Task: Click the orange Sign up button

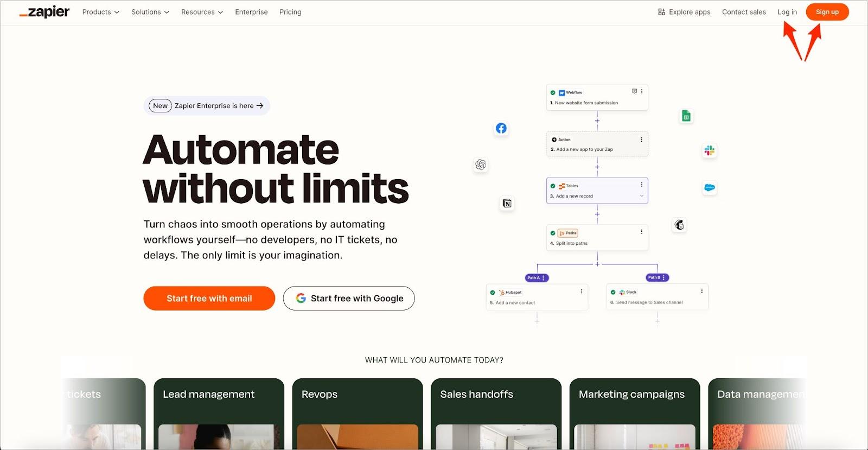Action: (x=827, y=12)
